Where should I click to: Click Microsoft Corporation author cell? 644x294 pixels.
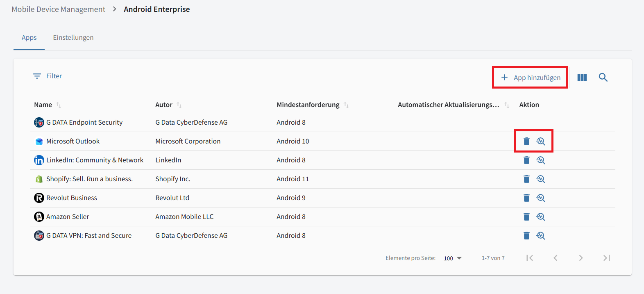pos(188,141)
